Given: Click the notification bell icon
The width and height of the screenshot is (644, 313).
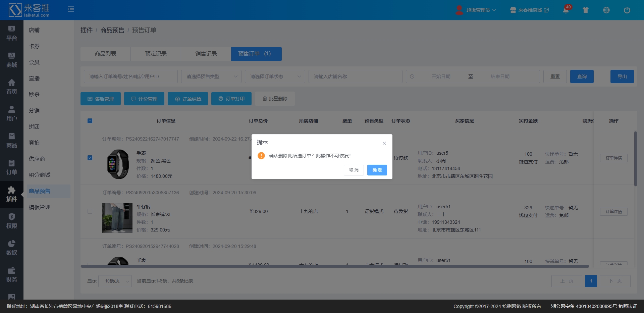Looking at the screenshot, I should (566, 10).
